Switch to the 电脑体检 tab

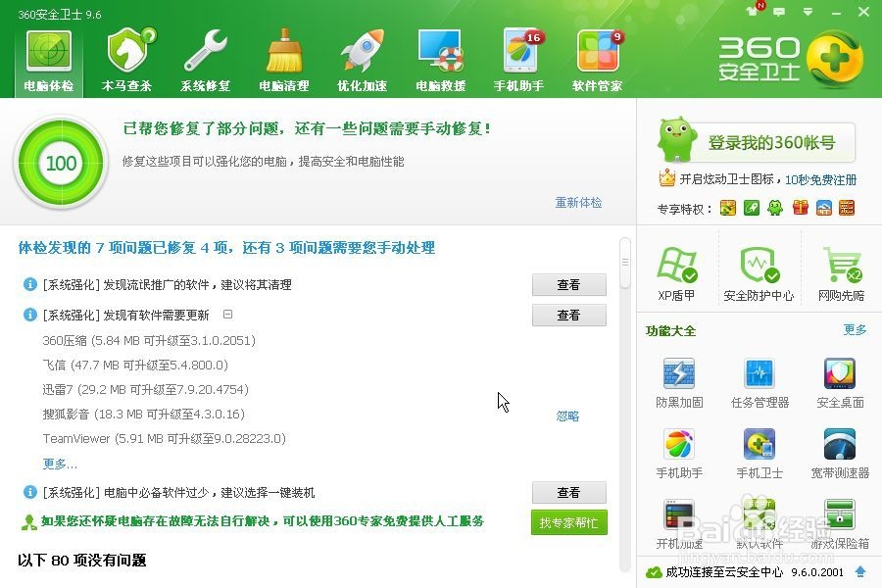49,61
